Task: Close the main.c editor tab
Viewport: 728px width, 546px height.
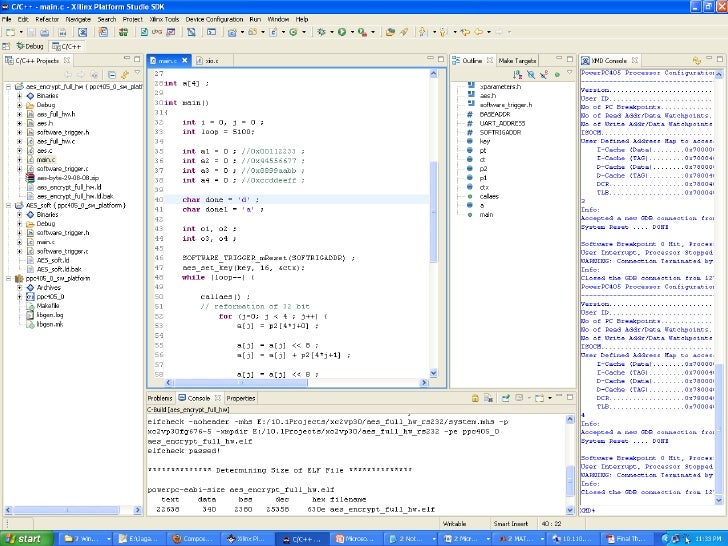Action: click(x=184, y=61)
